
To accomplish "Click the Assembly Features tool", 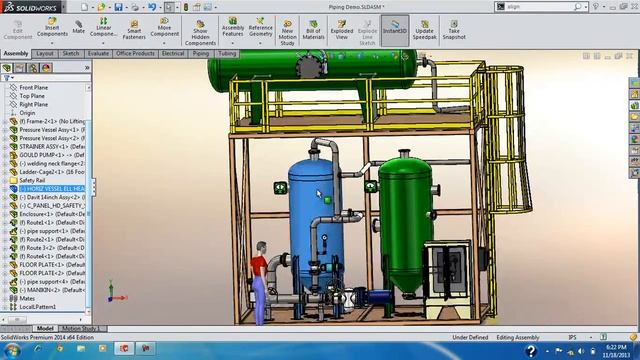I will [233, 27].
